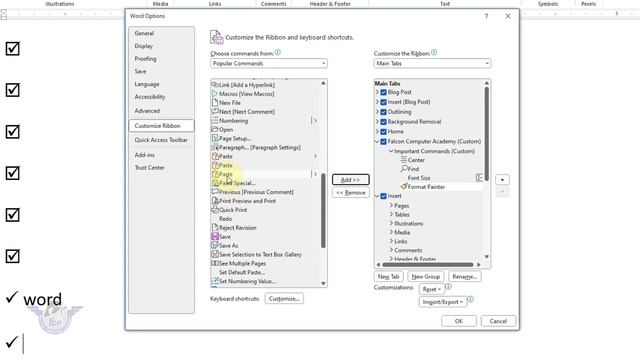The height and width of the screenshot is (360, 640).
Task: Choose the Quick Print command icon
Action: (215, 210)
